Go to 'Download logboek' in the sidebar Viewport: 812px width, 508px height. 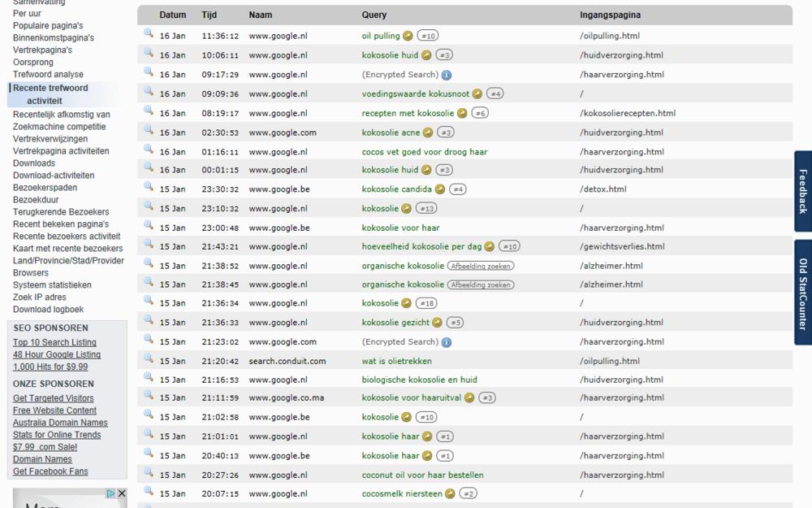(x=48, y=310)
